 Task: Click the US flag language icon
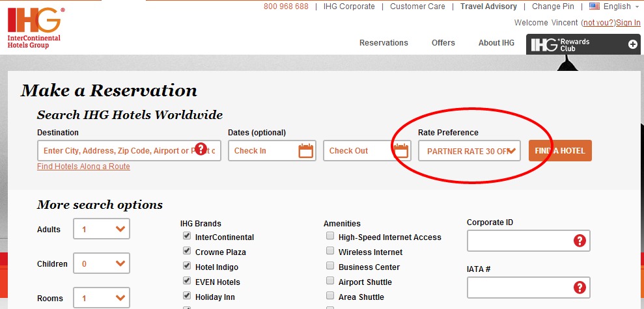[x=595, y=6]
